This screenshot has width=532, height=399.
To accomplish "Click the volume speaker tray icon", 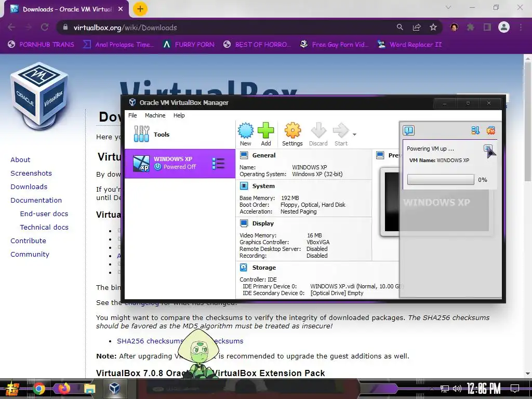I will (457, 389).
